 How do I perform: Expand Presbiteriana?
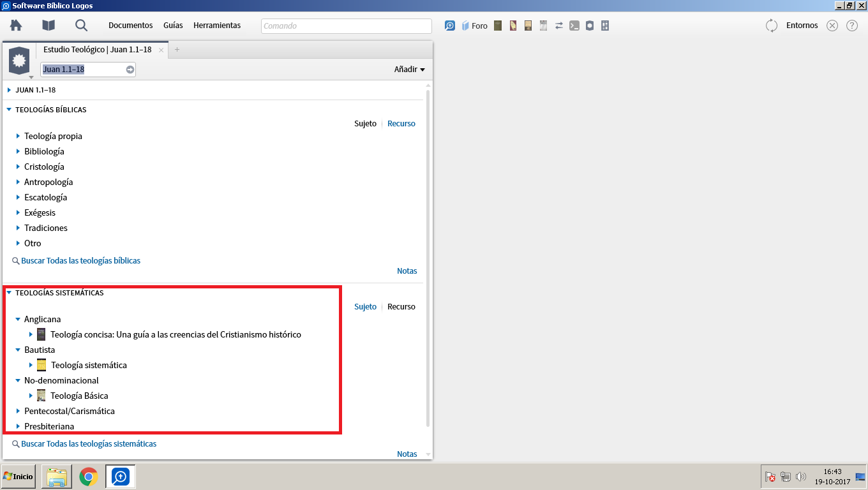[19, 426]
